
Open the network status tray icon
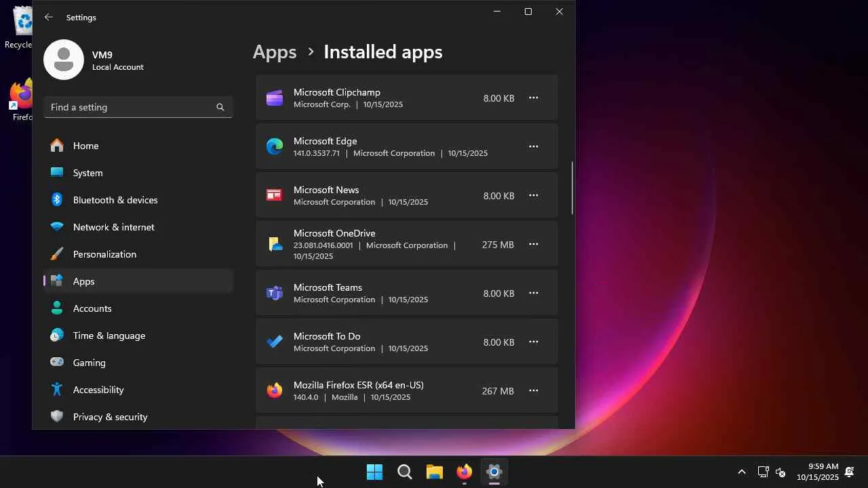click(x=763, y=472)
